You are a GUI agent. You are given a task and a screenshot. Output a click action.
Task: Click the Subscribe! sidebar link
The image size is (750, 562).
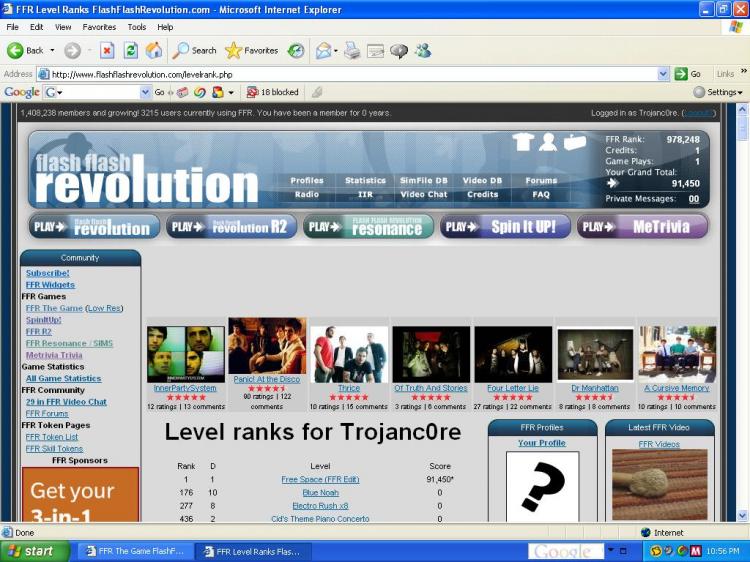click(47, 273)
